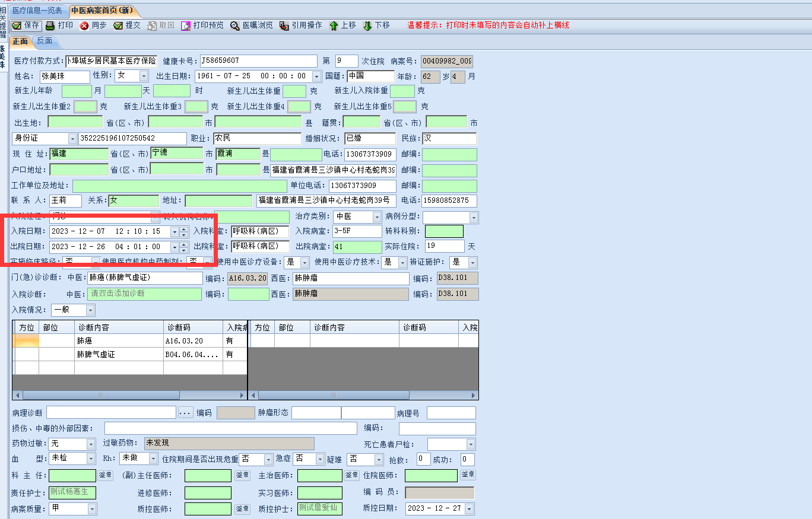The image size is (812, 519).
Task: Open the 疑难 dropdown
Action: pyautogui.click(x=379, y=459)
